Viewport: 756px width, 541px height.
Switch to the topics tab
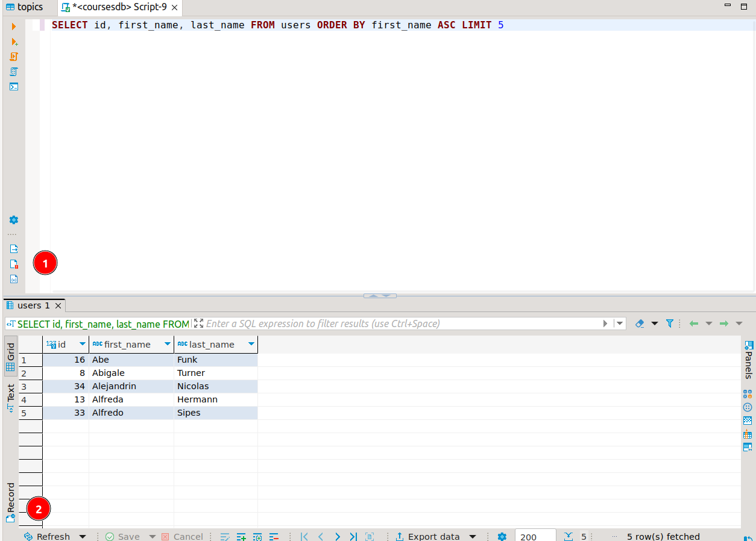tap(25, 7)
